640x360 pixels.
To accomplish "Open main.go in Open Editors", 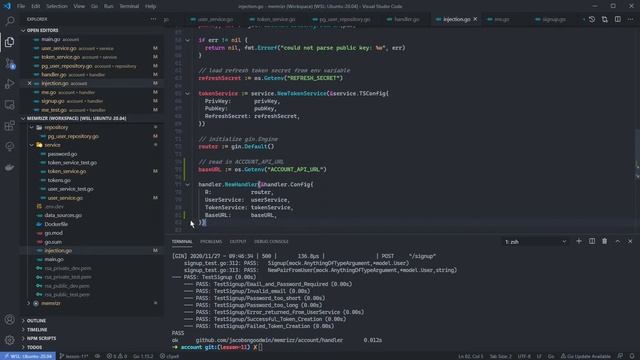I will pos(51,40).
